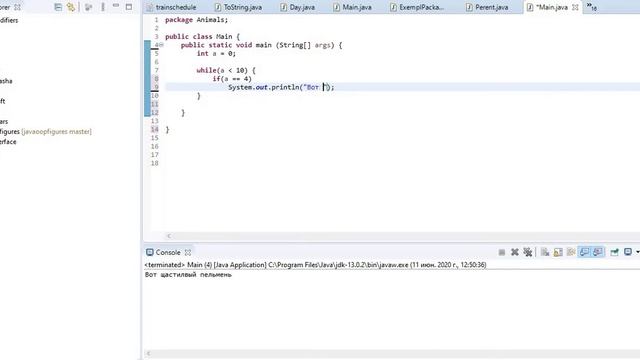The width and height of the screenshot is (640, 360).
Task: Click the 'public static void main' line
Action: click(261, 45)
